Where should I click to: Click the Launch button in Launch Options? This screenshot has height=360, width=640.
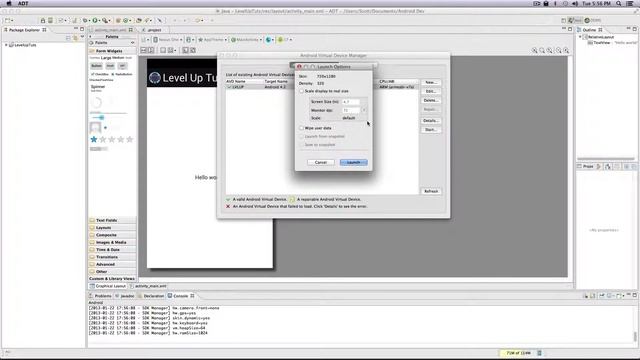[x=353, y=162]
